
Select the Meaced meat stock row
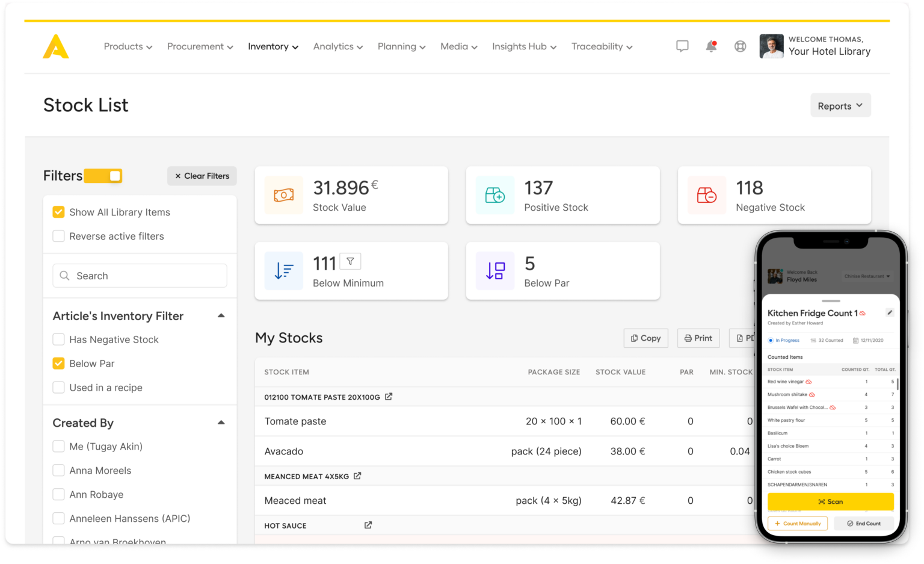[x=504, y=501]
